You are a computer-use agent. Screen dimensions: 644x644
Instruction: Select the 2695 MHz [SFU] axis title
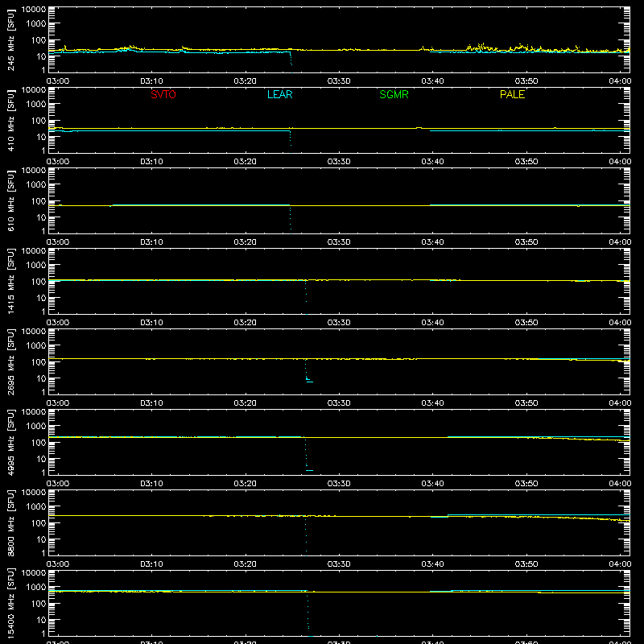point(10,361)
